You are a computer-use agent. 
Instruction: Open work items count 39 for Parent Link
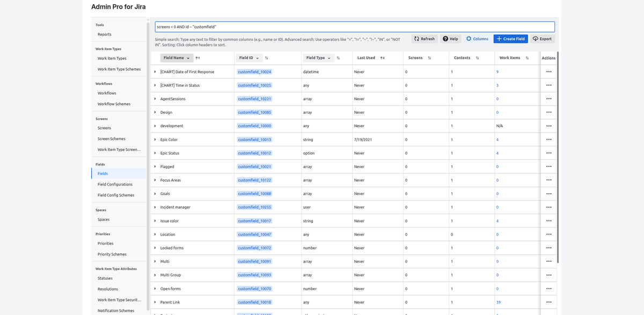(499, 302)
